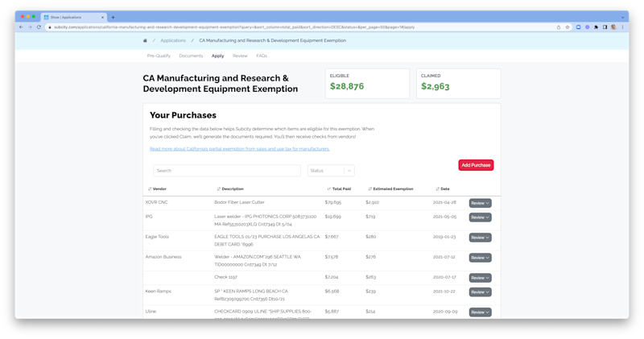Image resolution: width=644 pixels, height=339 pixels.
Task: Expand Review menu for Amazon Business row
Action: 480,258
